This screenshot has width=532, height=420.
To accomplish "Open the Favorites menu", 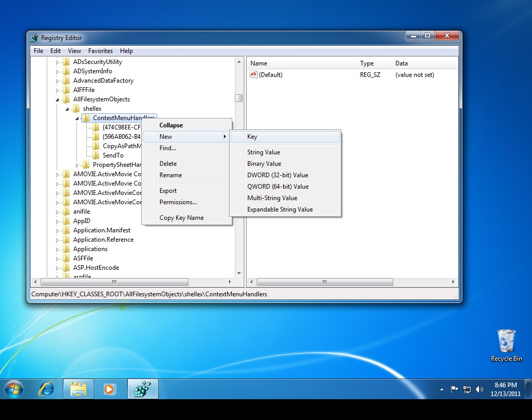I will pyautogui.click(x=100, y=51).
